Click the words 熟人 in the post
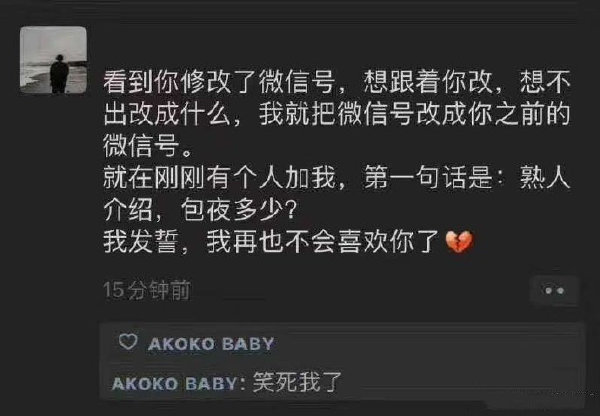600x416 pixels. pyautogui.click(x=545, y=178)
